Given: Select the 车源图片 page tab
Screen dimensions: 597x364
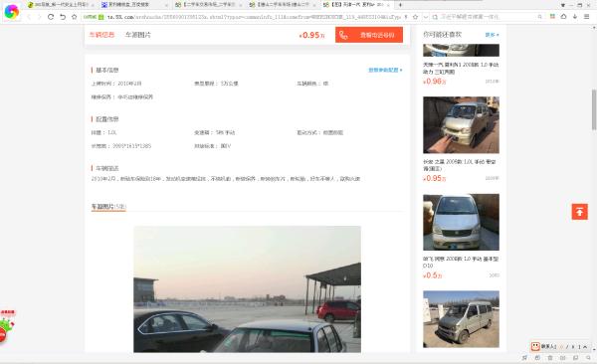Looking at the screenshot, I should tap(138, 35).
